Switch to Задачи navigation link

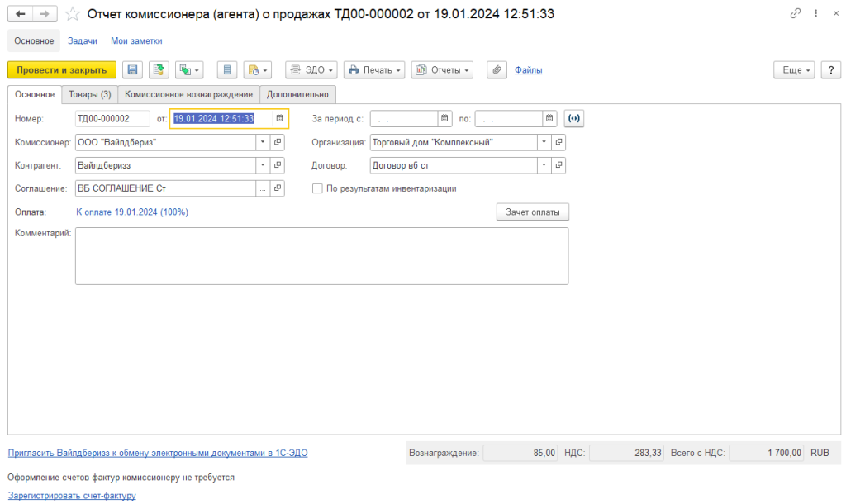(x=83, y=41)
